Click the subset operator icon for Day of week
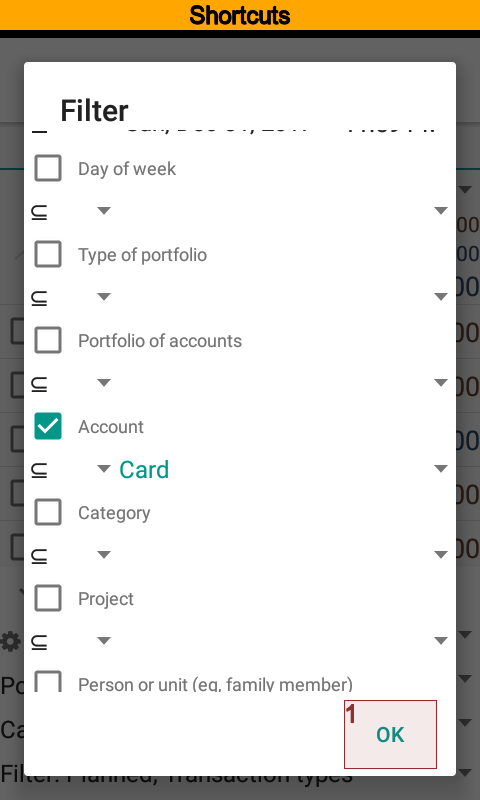Viewport: 480px width, 800px height. click(x=39, y=211)
